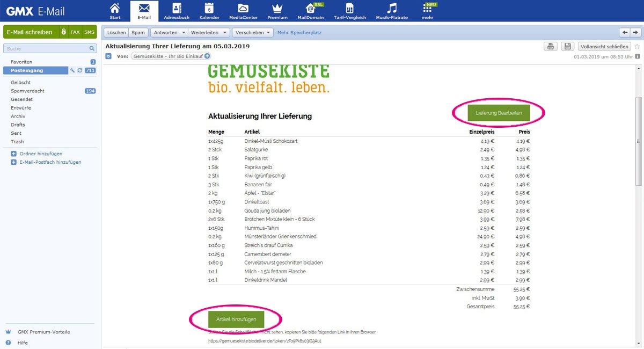Open the Antworten dropdown arrow

click(184, 32)
